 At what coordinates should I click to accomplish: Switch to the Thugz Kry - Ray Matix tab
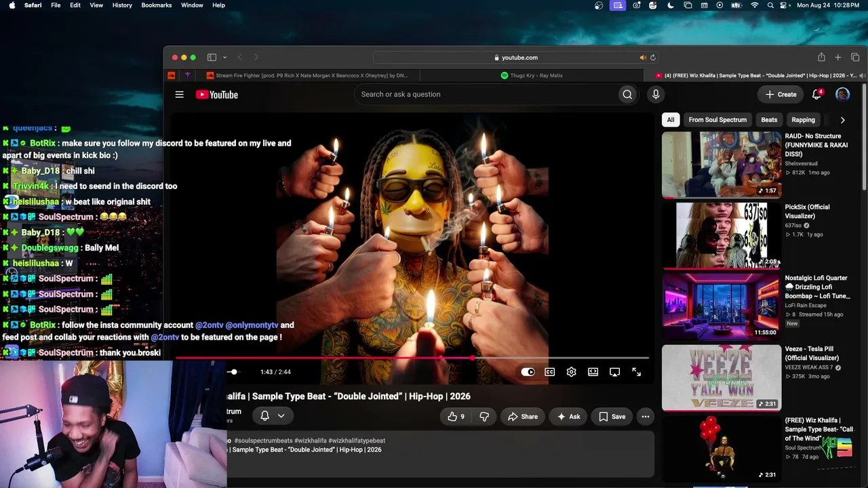[532, 75]
